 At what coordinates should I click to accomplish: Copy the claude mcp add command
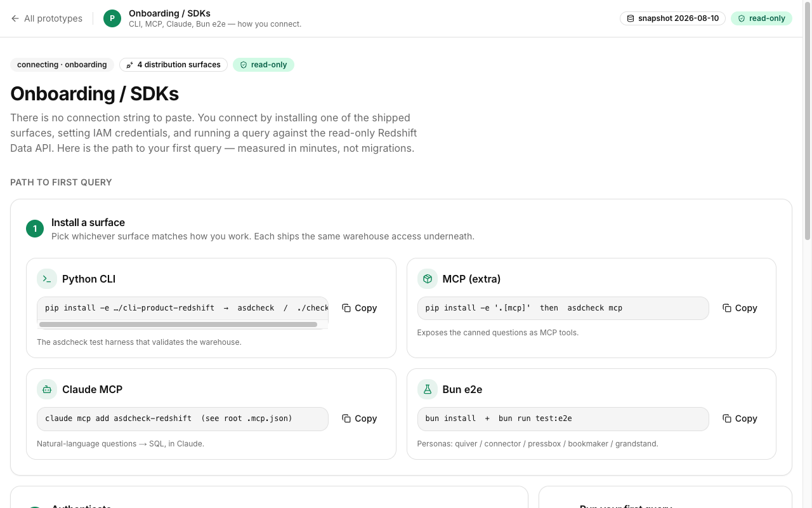359,418
